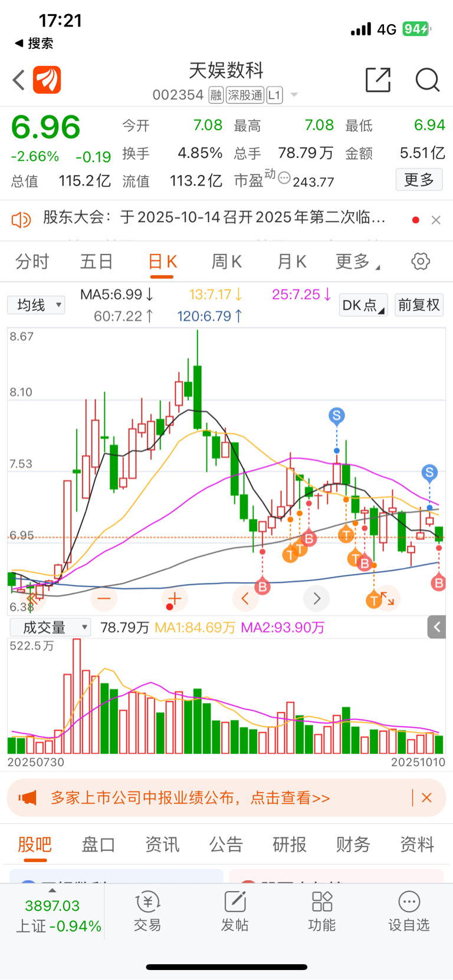Screen dimensions: 453x980
Task: Collapse side panel with gray arrow tab
Action: point(436,627)
